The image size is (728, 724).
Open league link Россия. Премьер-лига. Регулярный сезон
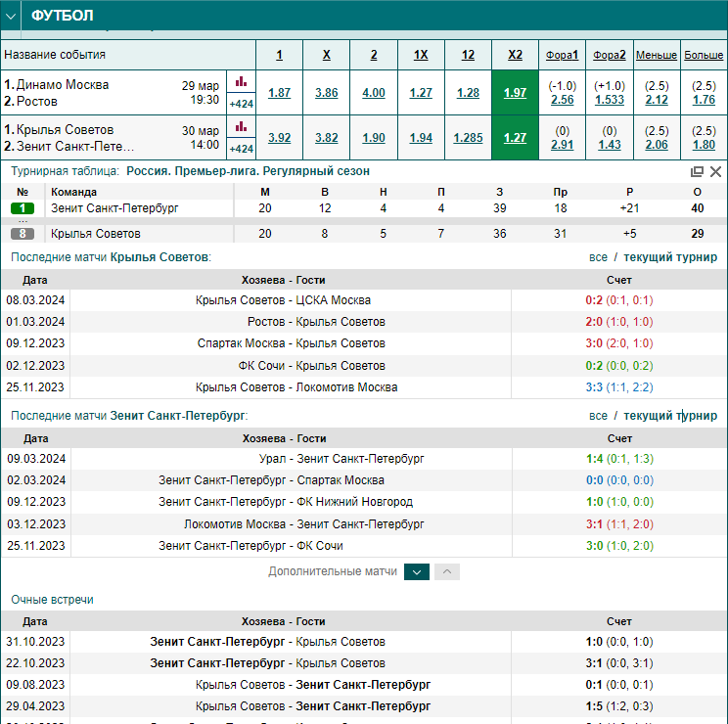(x=248, y=171)
